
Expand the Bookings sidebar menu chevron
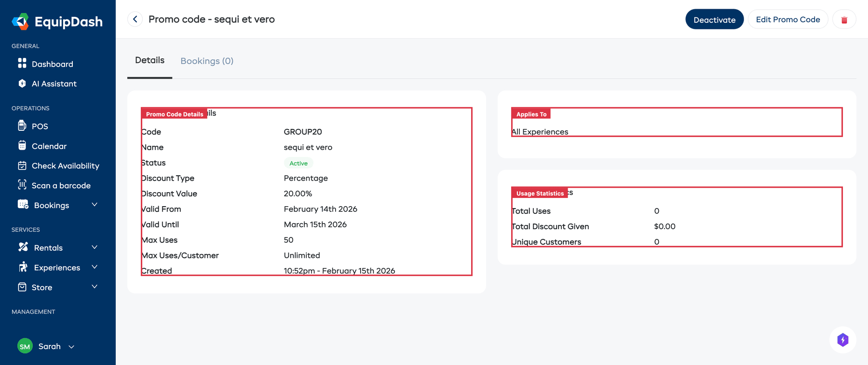[x=95, y=205]
